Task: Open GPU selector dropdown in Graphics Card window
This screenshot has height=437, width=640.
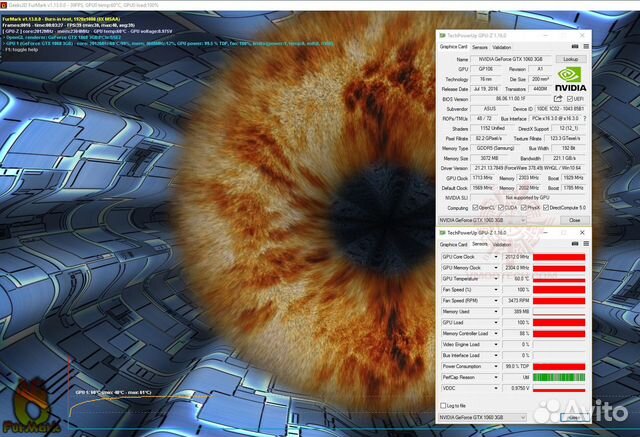Action: pos(482,220)
